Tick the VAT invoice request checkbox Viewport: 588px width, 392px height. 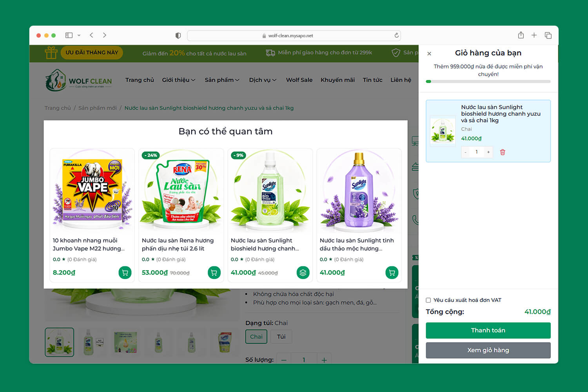428,300
